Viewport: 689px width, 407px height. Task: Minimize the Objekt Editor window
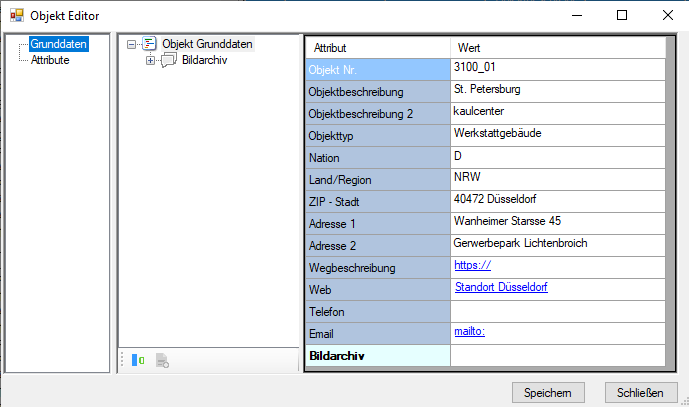point(577,15)
